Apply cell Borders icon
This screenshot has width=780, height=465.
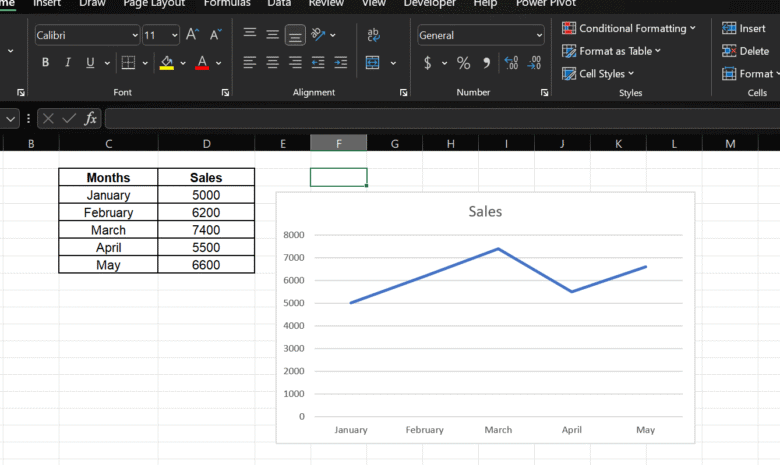coord(128,63)
